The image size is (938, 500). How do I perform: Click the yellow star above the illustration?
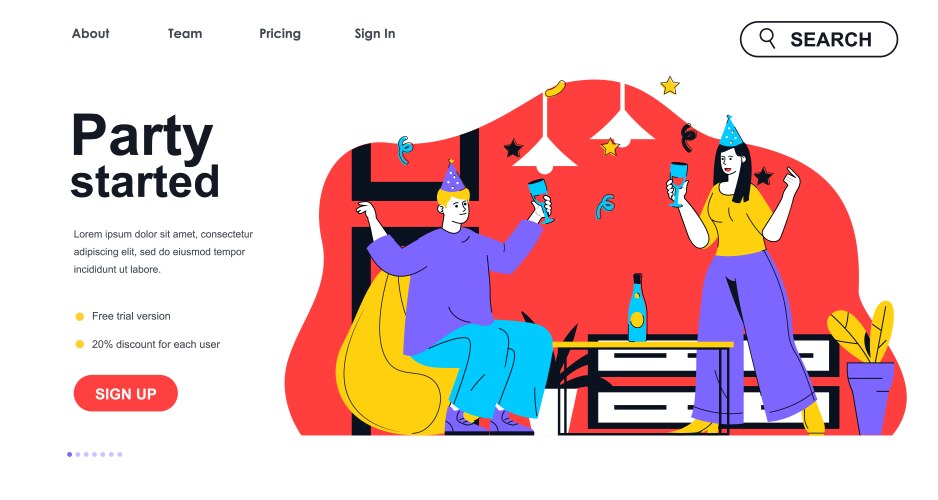pyautogui.click(x=670, y=86)
